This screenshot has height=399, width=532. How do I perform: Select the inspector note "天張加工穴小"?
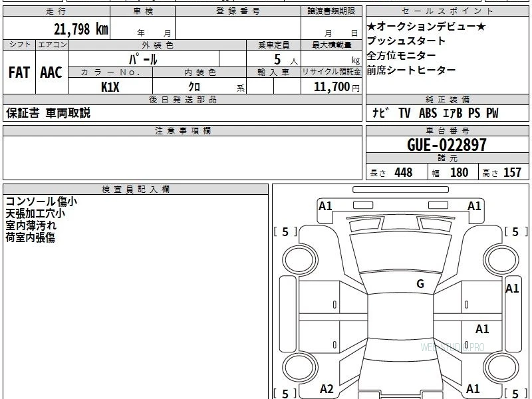35,213
